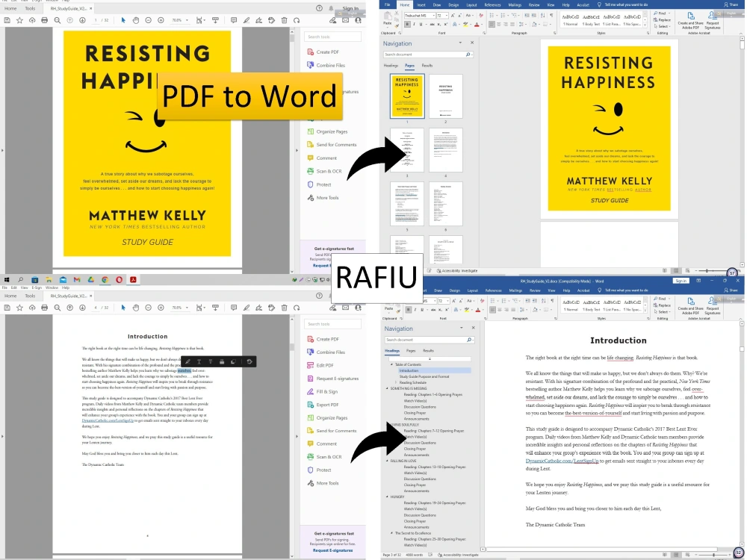This screenshot has height=560, width=747.
Task: Save file icon in top Acrobat toolbar
Action: click(7, 20)
